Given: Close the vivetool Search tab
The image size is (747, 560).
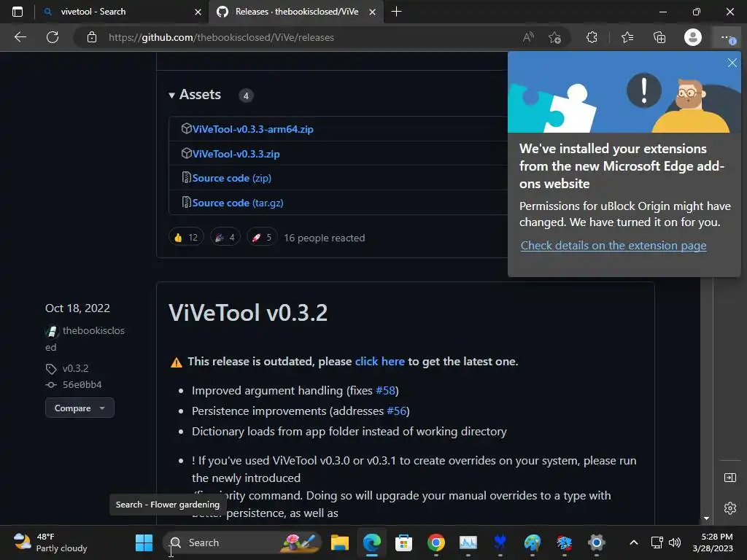Looking at the screenshot, I should [198, 12].
